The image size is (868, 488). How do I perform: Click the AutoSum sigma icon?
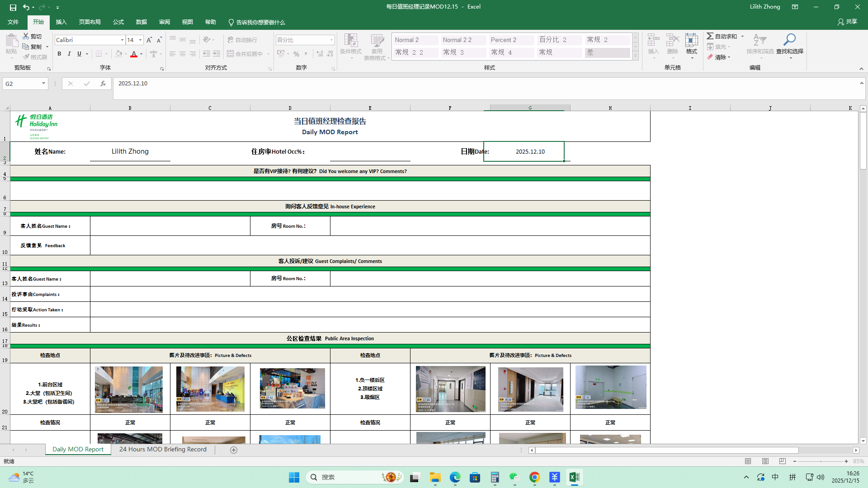point(710,36)
